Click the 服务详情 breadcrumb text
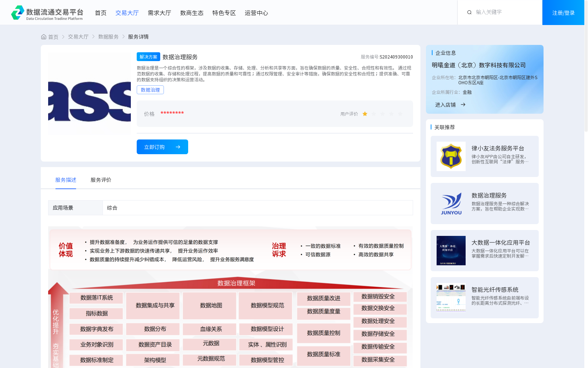Image resolution: width=588 pixels, height=368 pixels. (138, 37)
